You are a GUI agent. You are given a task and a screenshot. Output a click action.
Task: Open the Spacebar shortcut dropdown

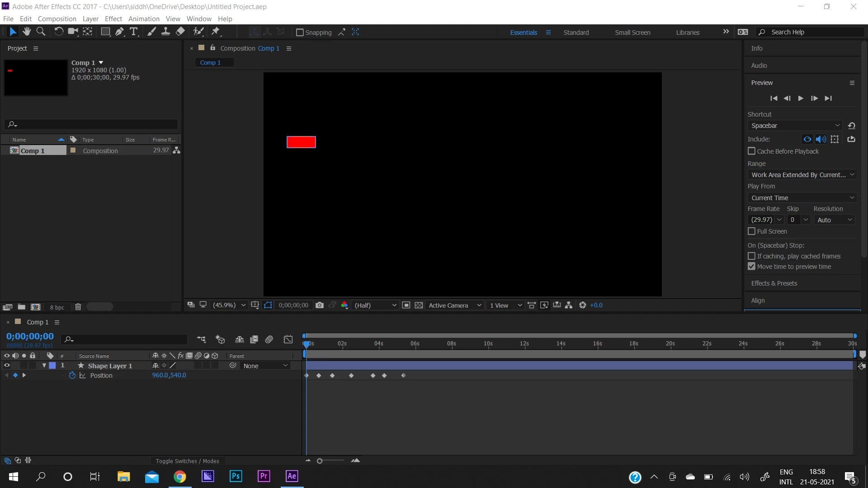795,126
